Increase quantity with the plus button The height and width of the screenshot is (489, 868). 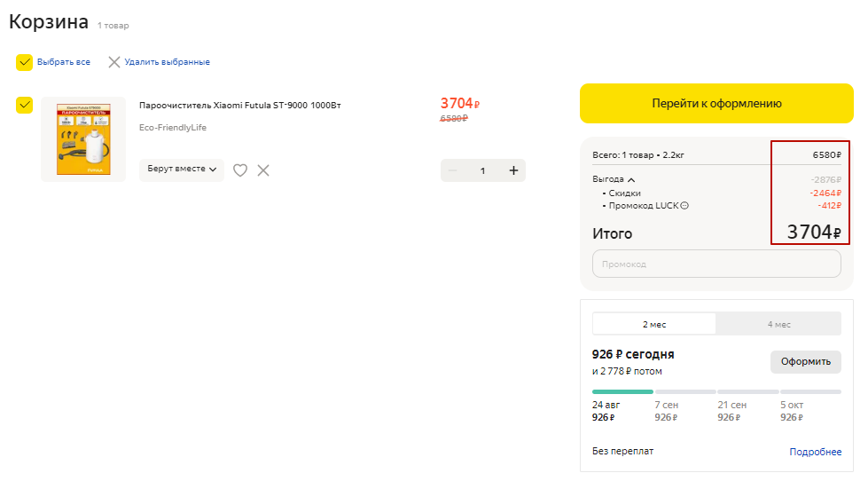[x=513, y=170]
